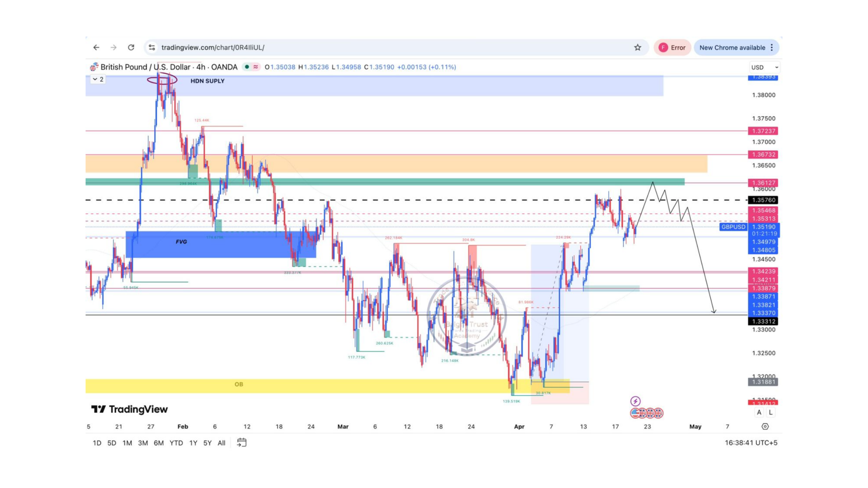Reload the TradingView page
This screenshot has width=868, height=488.
[x=131, y=47]
